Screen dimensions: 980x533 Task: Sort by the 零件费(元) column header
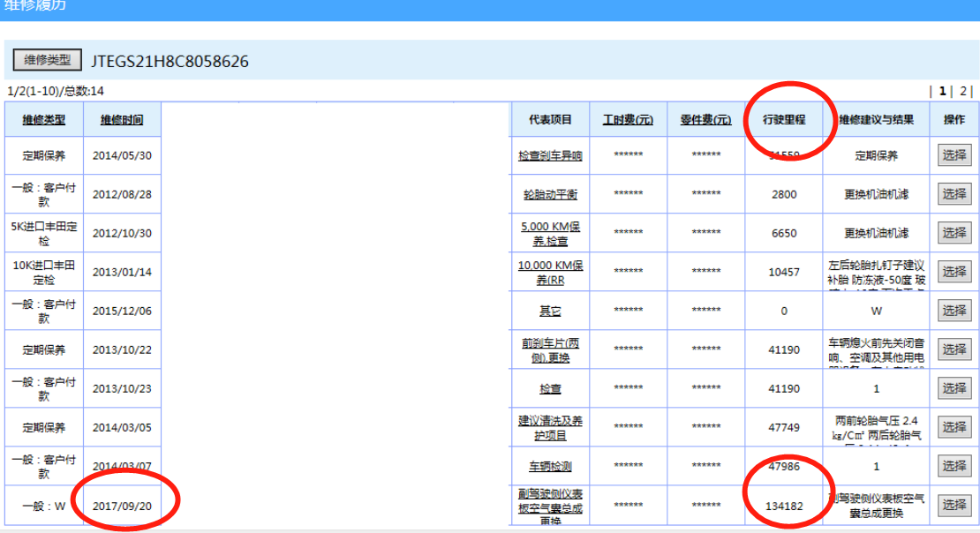coord(705,120)
